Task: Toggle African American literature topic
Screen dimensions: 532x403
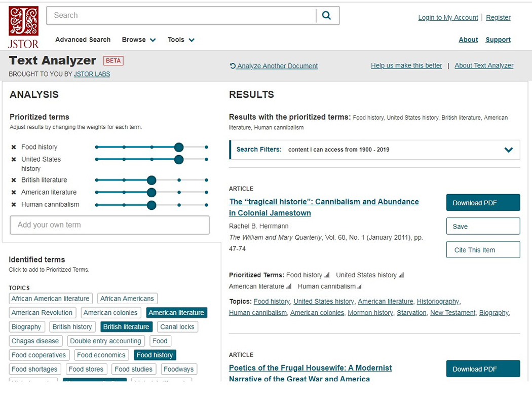Action: coord(51,299)
